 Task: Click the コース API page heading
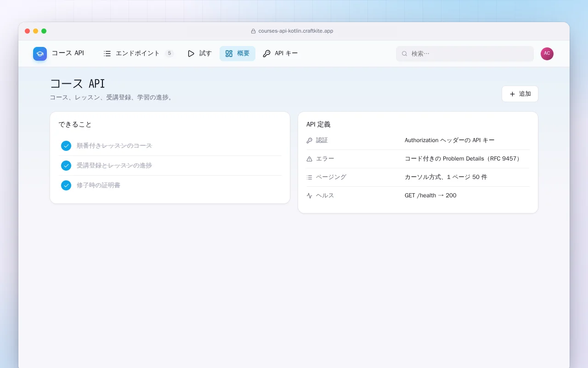pyautogui.click(x=78, y=84)
